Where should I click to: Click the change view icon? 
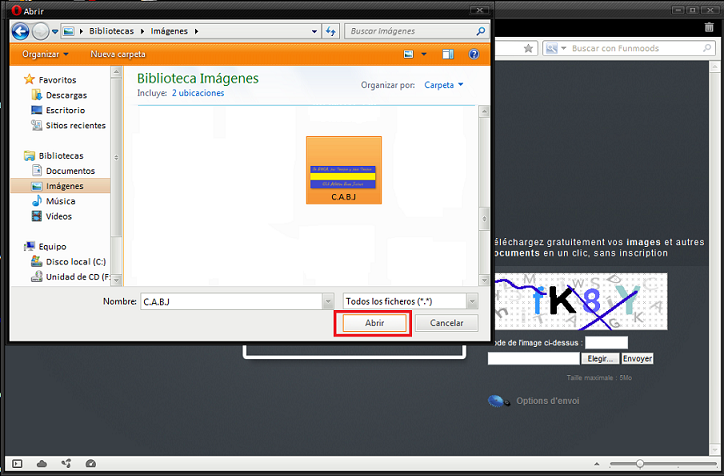tap(409, 54)
